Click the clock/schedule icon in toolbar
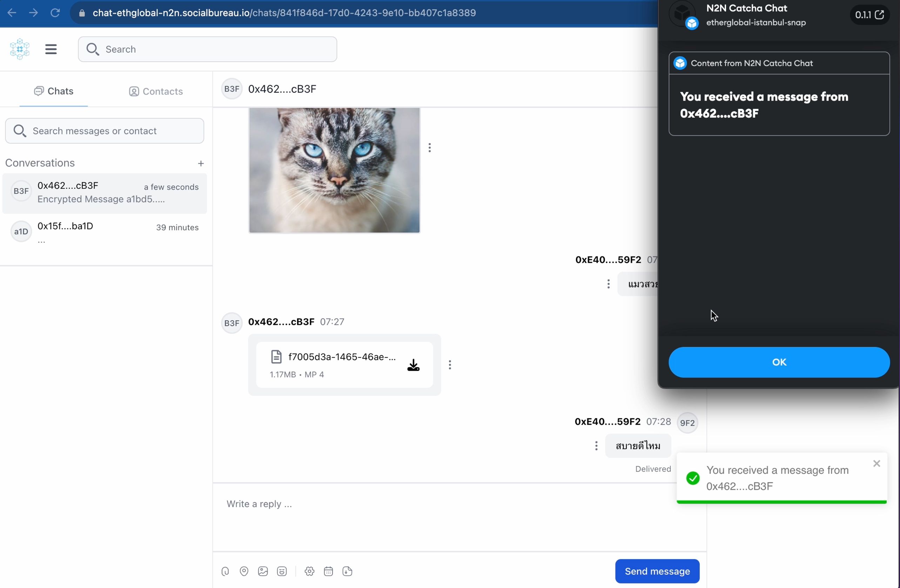This screenshot has height=588, width=900. pos(328,571)
